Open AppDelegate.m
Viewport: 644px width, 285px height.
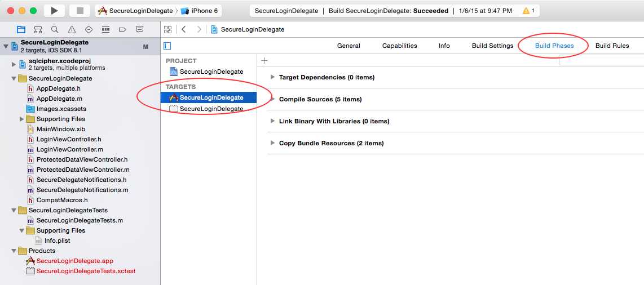click(59, 99)
